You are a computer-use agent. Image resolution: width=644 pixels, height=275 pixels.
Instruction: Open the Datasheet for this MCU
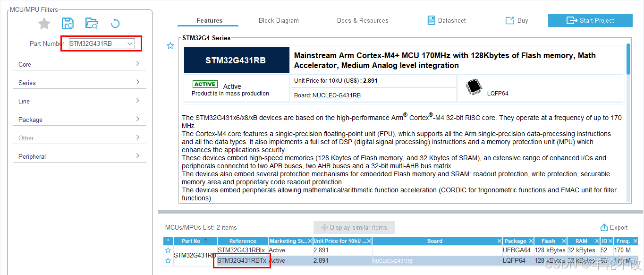coord(446,20)
